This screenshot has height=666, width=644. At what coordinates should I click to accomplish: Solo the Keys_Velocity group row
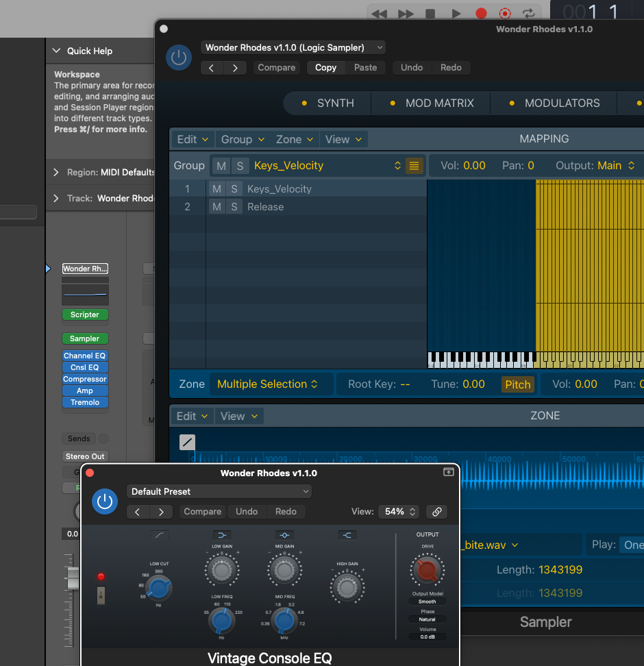pyautogui.click(x=234, y=189)
